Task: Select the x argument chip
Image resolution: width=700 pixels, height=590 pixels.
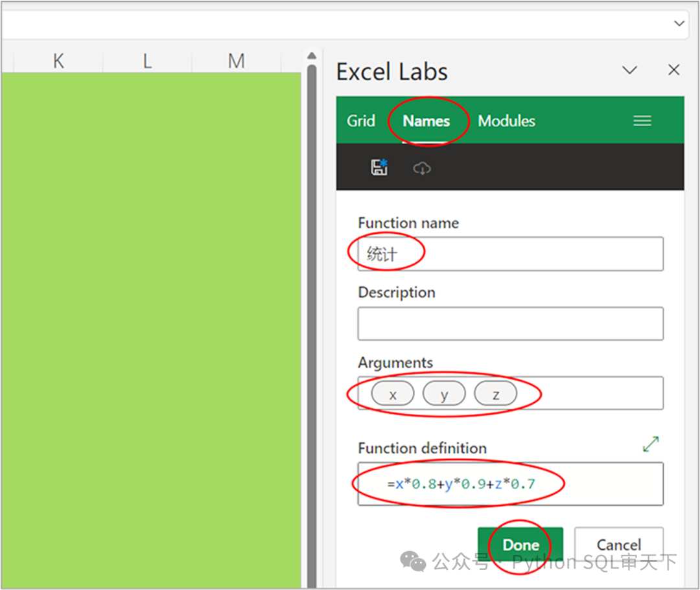Action: (393, 394)
